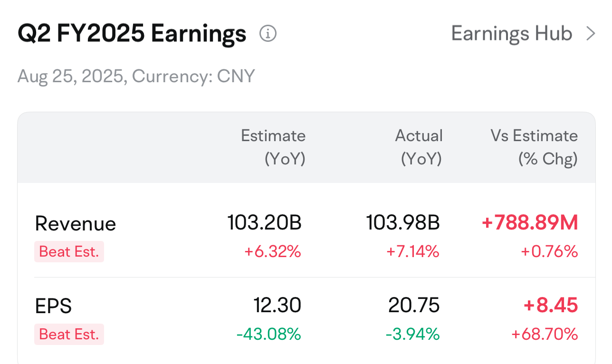Select the Actual (YoY) column header
This screenshot has height=364, width=612.
coord(419,147)
